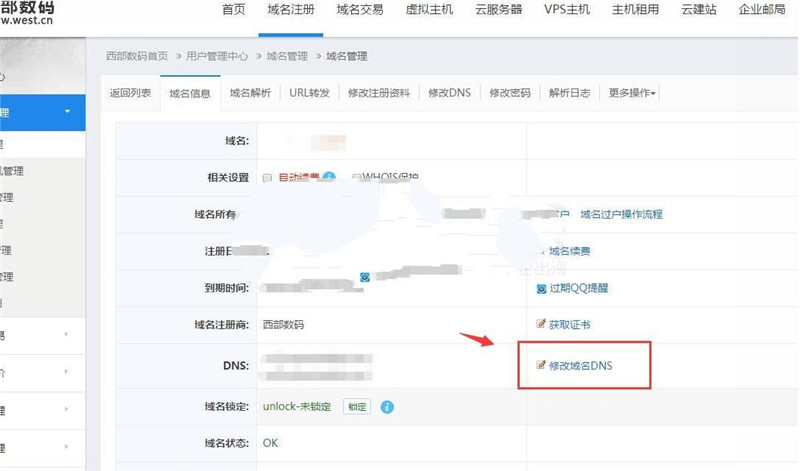The image size is (800, 471).
Task: Select the 域名信息 tab
Action: [x=190, y=93]
